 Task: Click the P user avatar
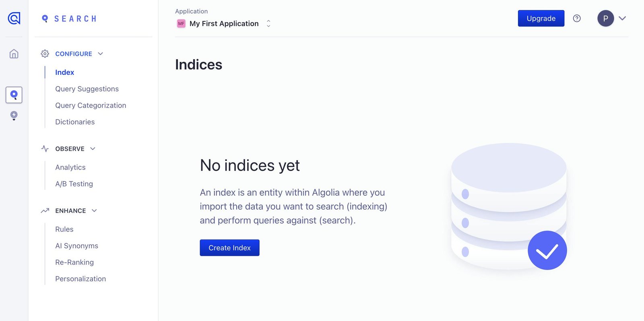(605, 18)
